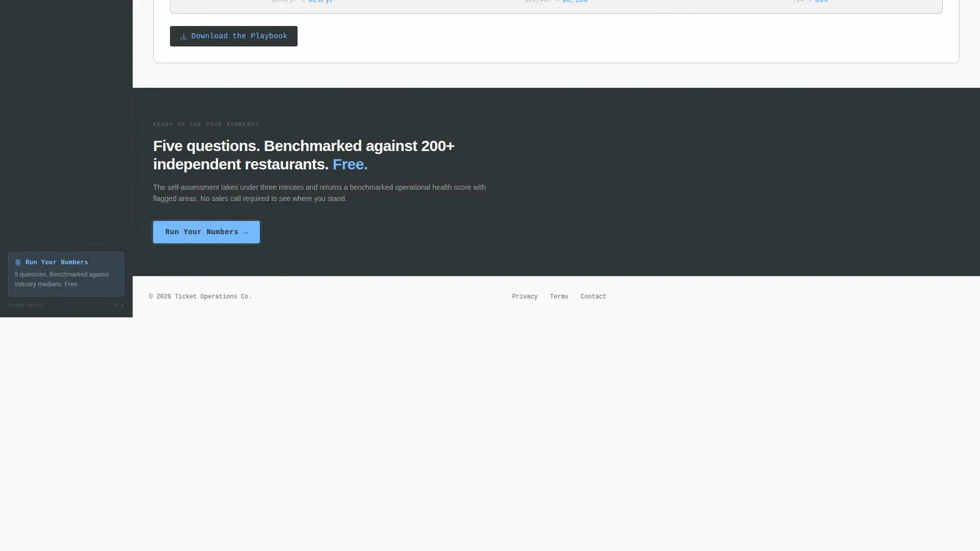Viewport: 980px width, 551px height.
Task: Open the Run Your Numbers title in the sidebar
Action: (57, 263)
